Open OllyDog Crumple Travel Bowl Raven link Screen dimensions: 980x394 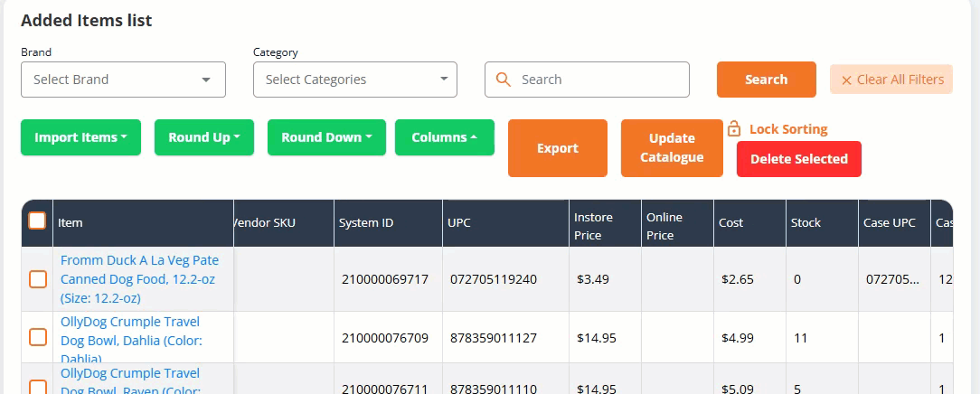click(x=130, y=380)
